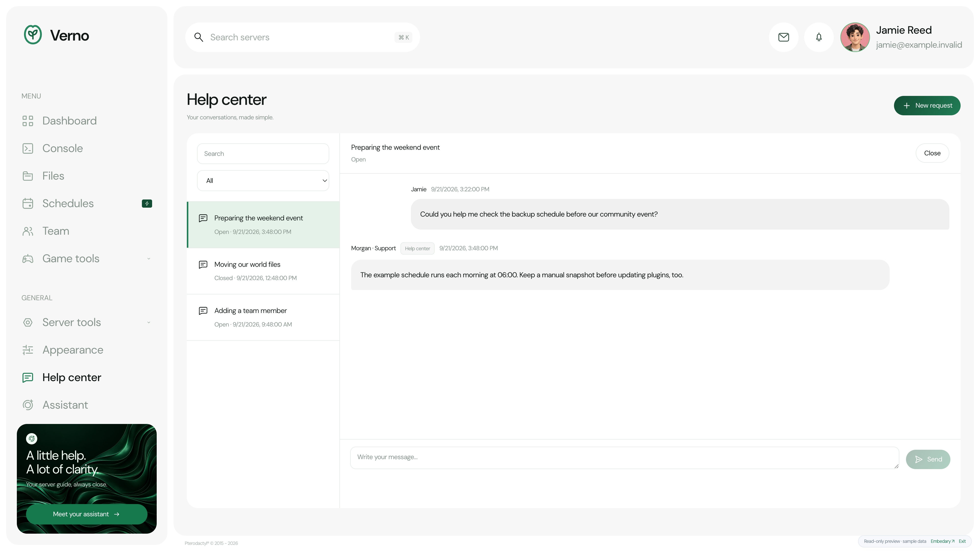
Task: Click the Morgan · Support sender name
Action: pyautogui.click(x=373, y=248)
